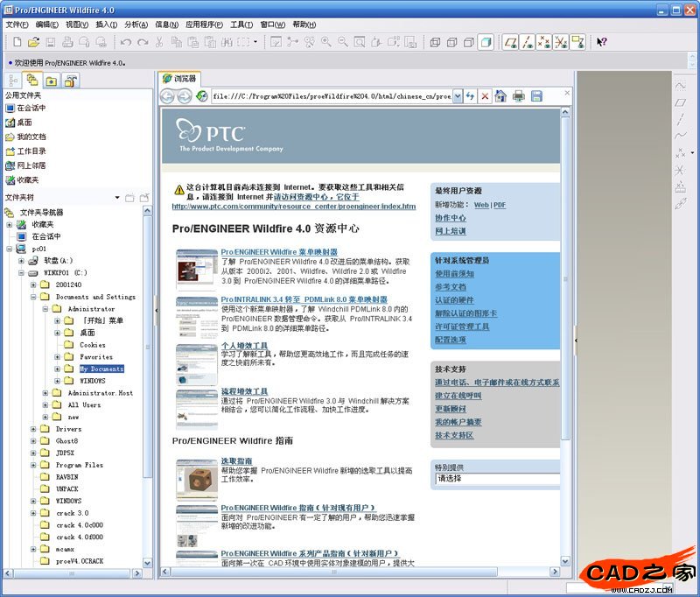
Task: Click the context-sensitive help pointer icon
Action: (x=601, y=42)
